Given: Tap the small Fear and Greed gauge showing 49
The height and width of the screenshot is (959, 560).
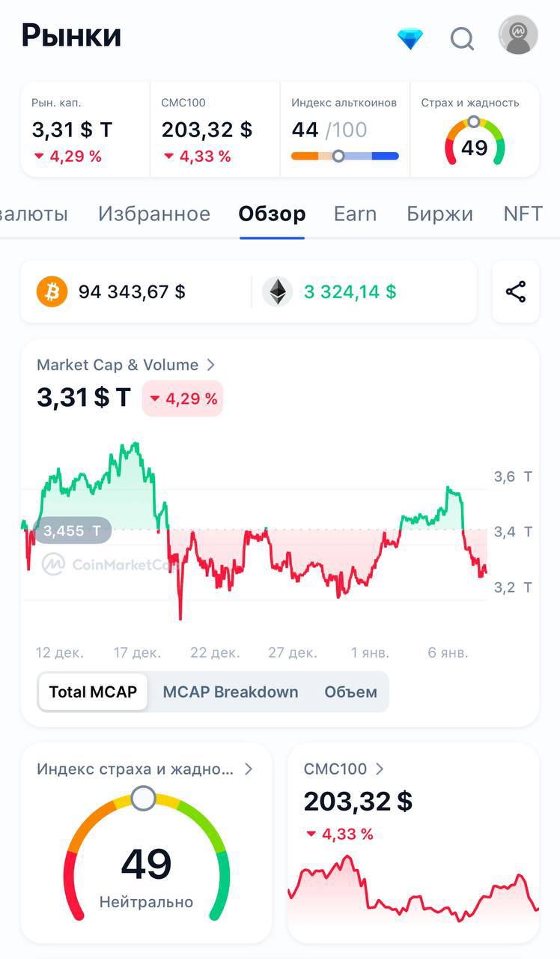Looking at the screenshot, I should tap(475, 142).
